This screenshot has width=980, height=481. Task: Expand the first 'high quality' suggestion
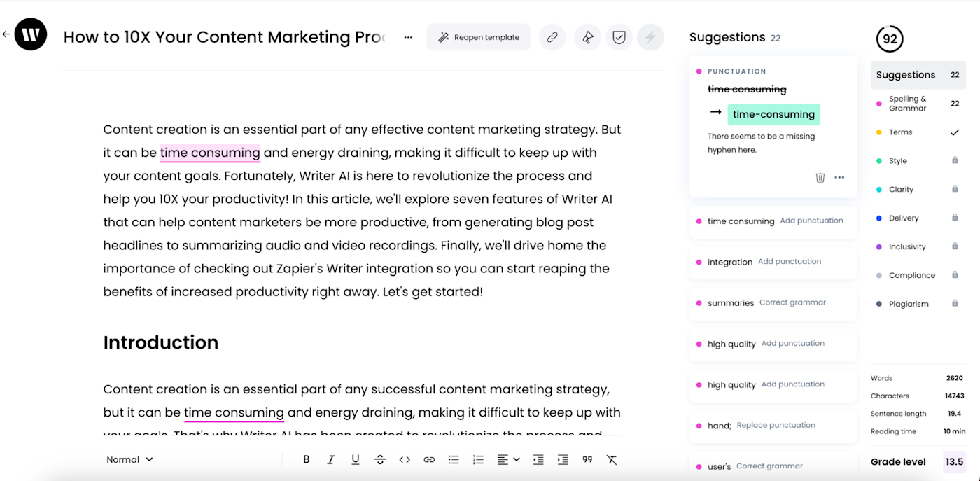pos(773,344)
